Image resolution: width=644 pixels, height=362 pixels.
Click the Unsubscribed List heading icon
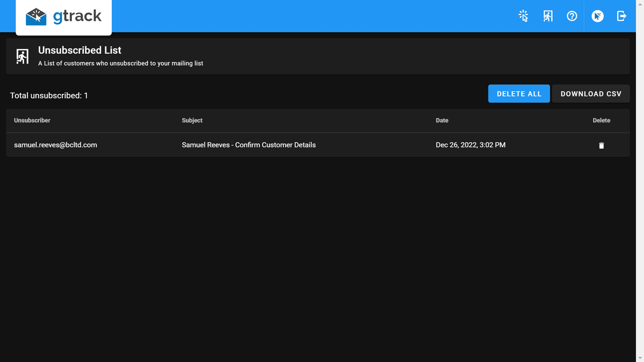[23, 56]
